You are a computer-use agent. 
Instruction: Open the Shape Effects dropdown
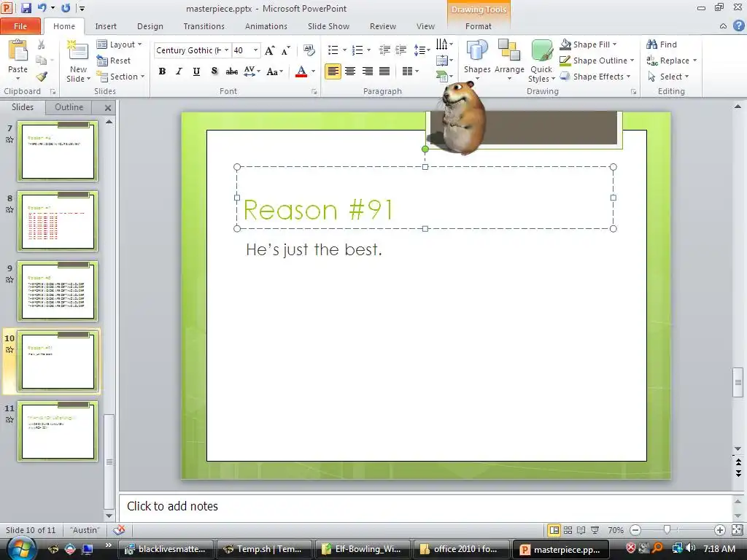[x=595, y=77]
